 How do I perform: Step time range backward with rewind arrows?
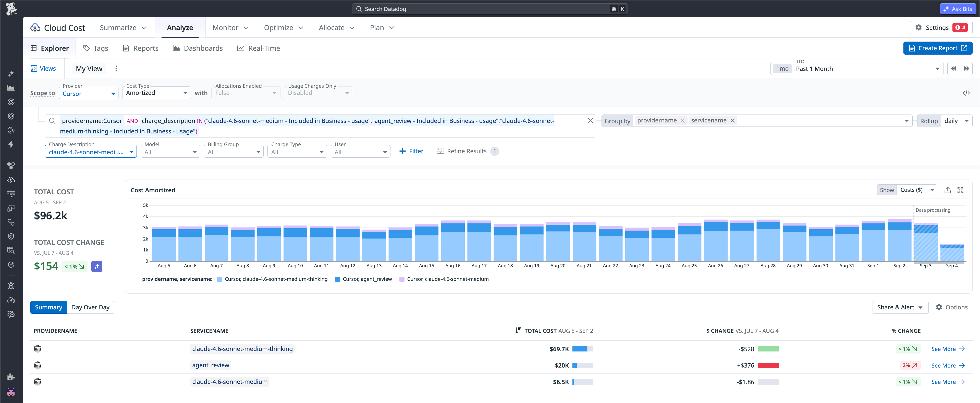953,69
